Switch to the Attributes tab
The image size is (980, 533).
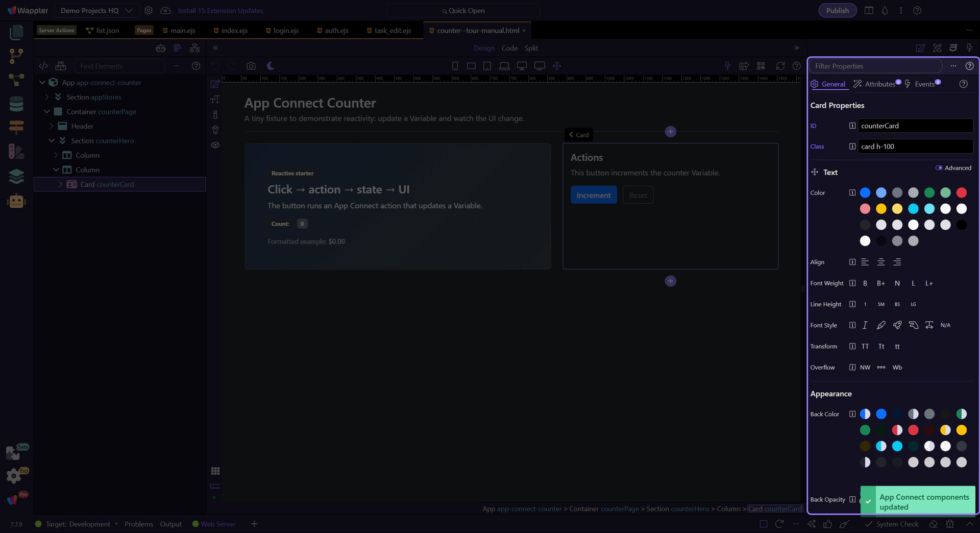(879, 84)
